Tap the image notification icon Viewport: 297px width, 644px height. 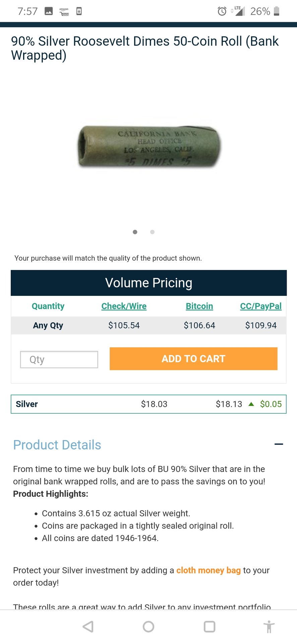(x=49, y=11)
